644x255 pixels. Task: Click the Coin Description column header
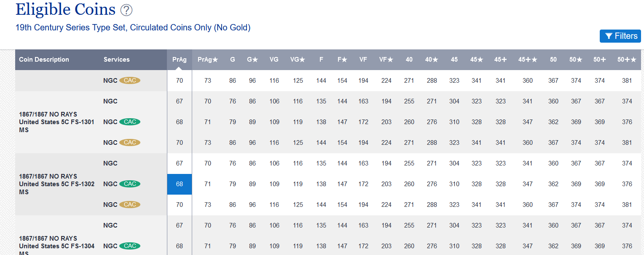coord(44,60)
